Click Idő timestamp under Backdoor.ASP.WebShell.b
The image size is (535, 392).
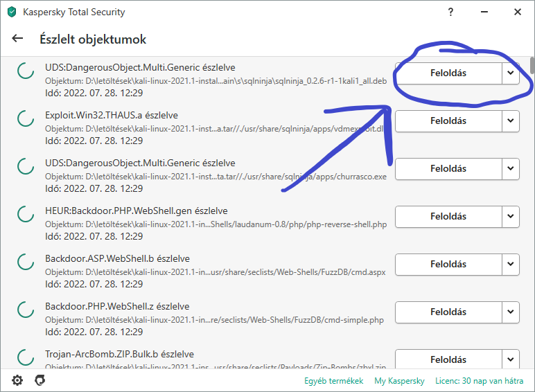coord(94,284)
